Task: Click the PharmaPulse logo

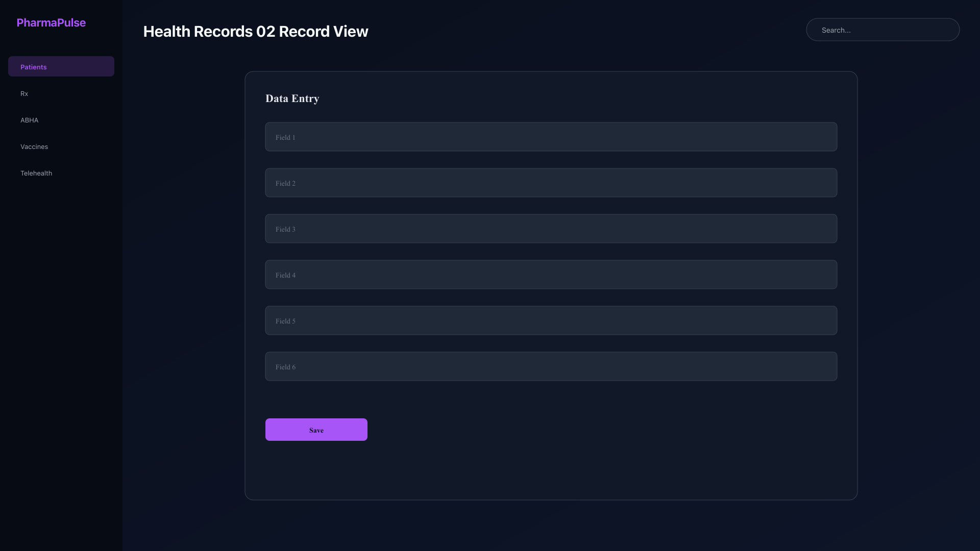Action: point(51,22)
